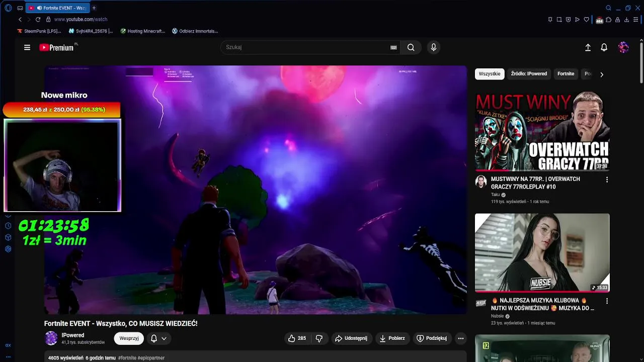This screenshot has width=644, height=362.
Task: Toggle the IPowered channel notification bell
Action: [x=154, y=338]
